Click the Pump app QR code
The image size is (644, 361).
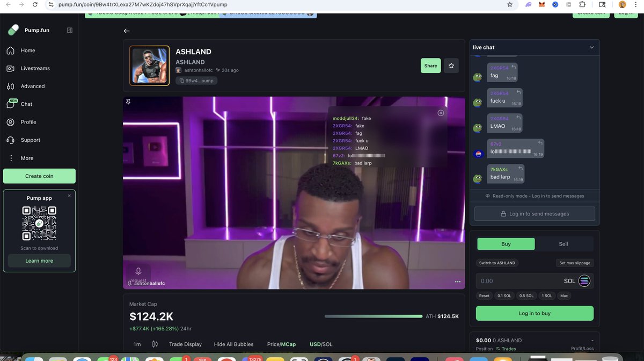(39, 223)
